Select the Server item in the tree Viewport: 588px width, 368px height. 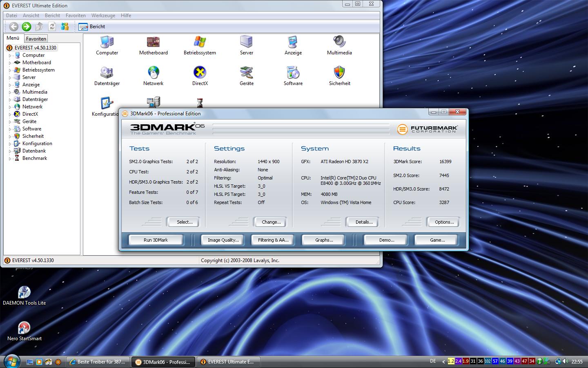point(29,77)
